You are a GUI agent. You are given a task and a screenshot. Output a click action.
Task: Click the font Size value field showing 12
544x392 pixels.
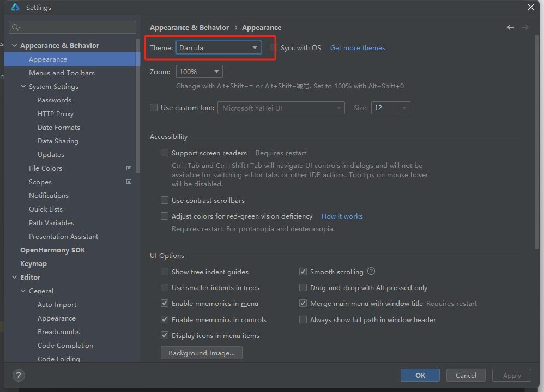tap(385, 108)
